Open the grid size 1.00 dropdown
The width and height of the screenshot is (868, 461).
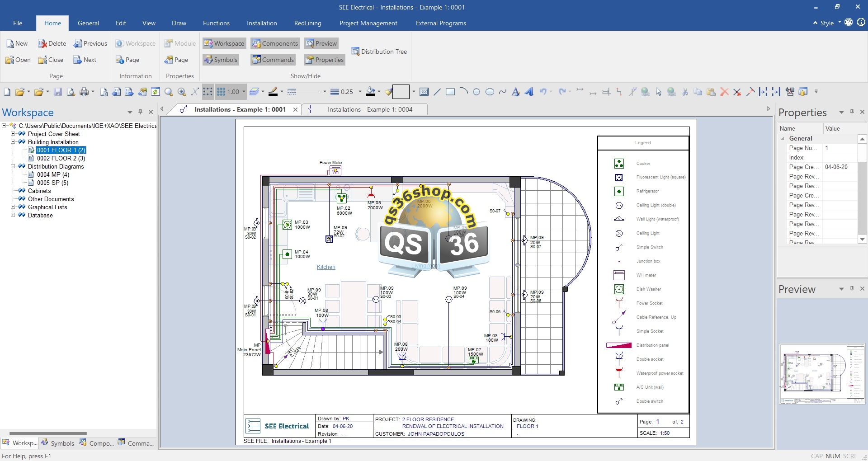tap(244, 92)
